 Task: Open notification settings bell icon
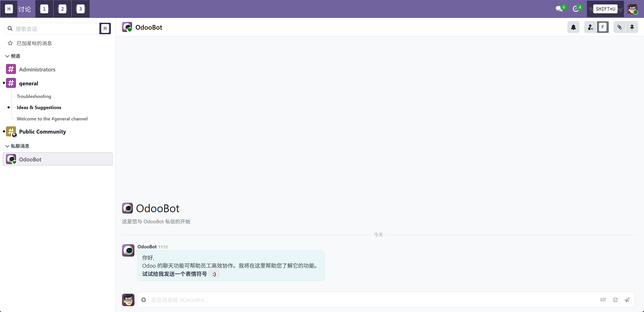pyautogui.click(x=573, y=27)
